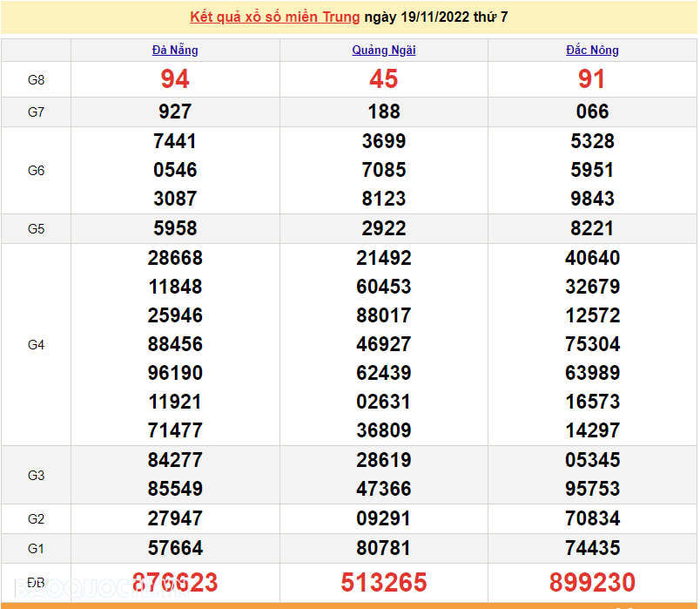The image size is (700, 609).
Task: Click the ĐB special prize row label
Action: point(36,582)
